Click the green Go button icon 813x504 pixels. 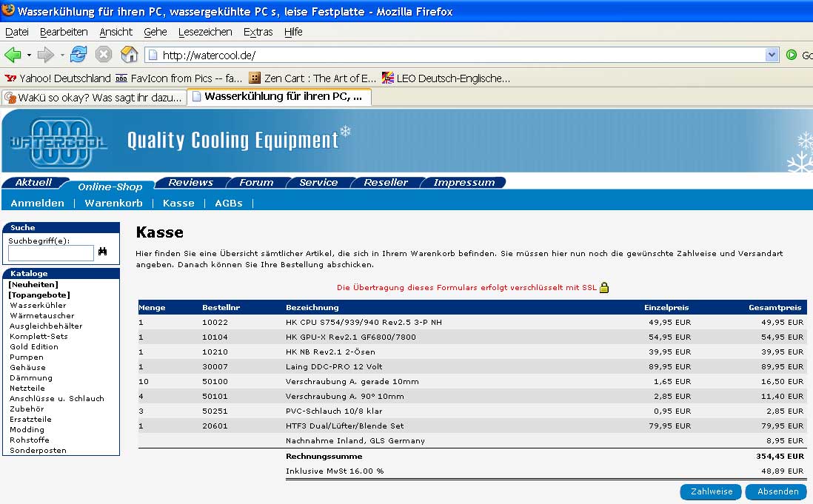click(792, 55)
